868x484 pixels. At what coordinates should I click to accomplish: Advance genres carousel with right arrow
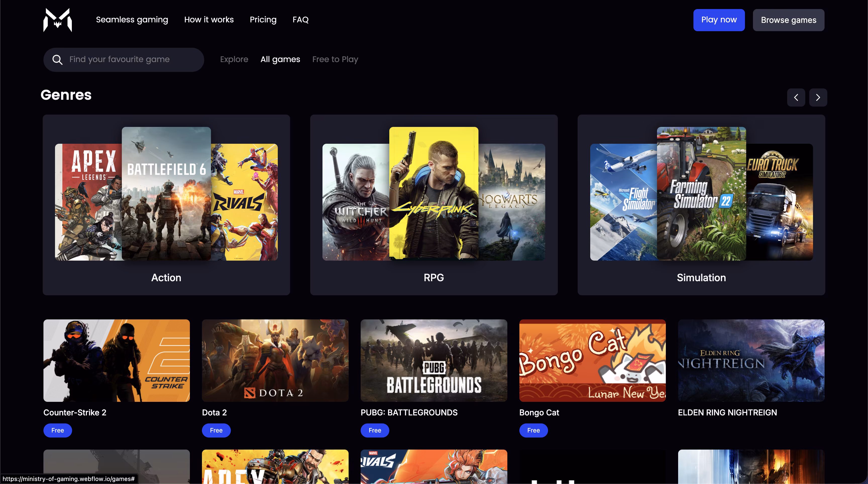tap(818, 98)
